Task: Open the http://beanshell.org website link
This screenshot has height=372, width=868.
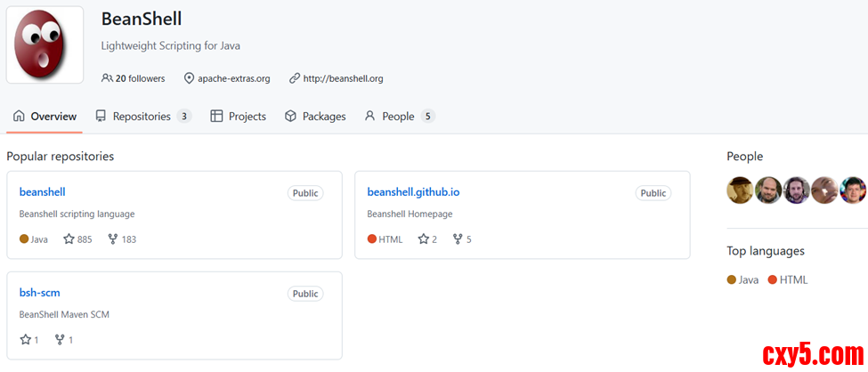Action: tap(342, 78)
